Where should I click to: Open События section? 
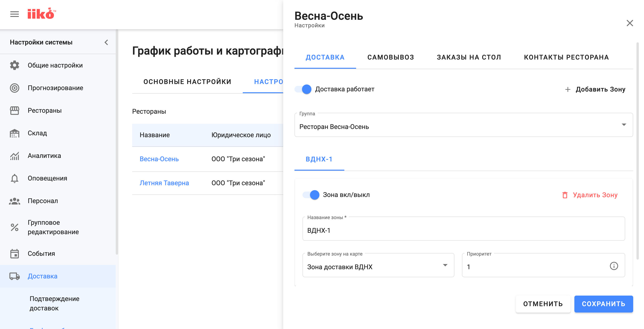[41, 253]
